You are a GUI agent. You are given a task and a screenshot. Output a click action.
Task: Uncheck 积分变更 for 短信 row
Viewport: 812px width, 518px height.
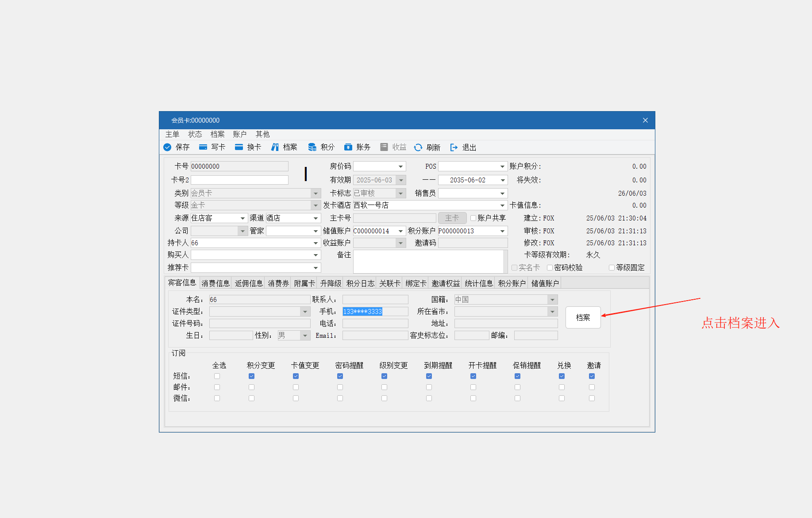[x=251, y=376]
